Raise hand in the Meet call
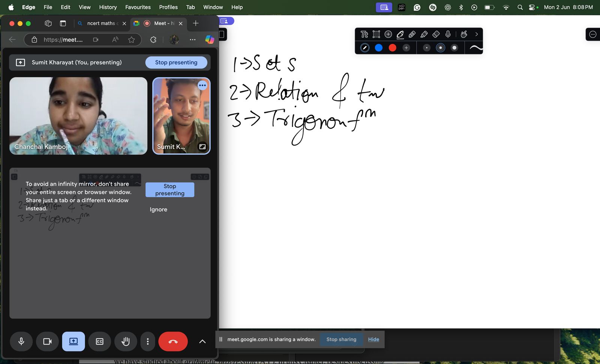 click(x=126, y=342)
